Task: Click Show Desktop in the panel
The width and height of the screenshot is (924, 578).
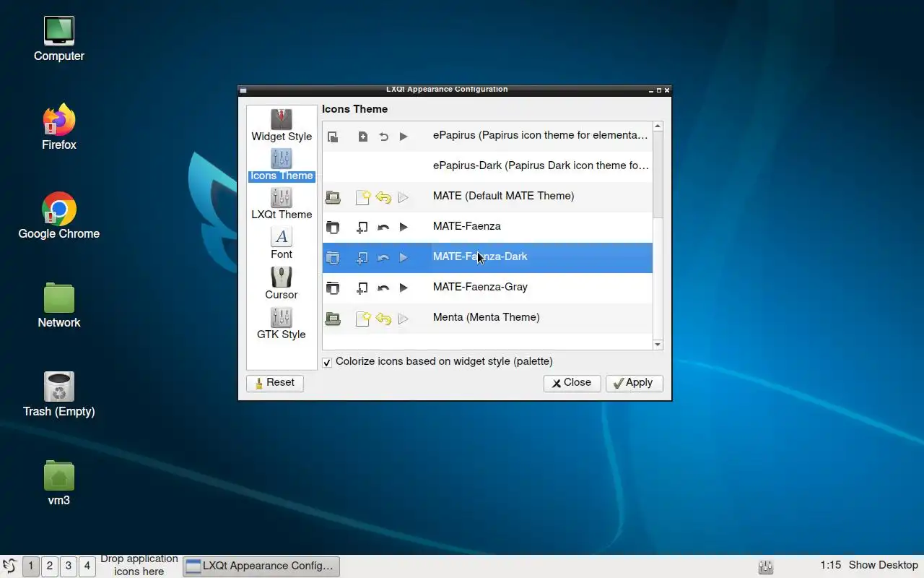Action: tap(884, 565)
